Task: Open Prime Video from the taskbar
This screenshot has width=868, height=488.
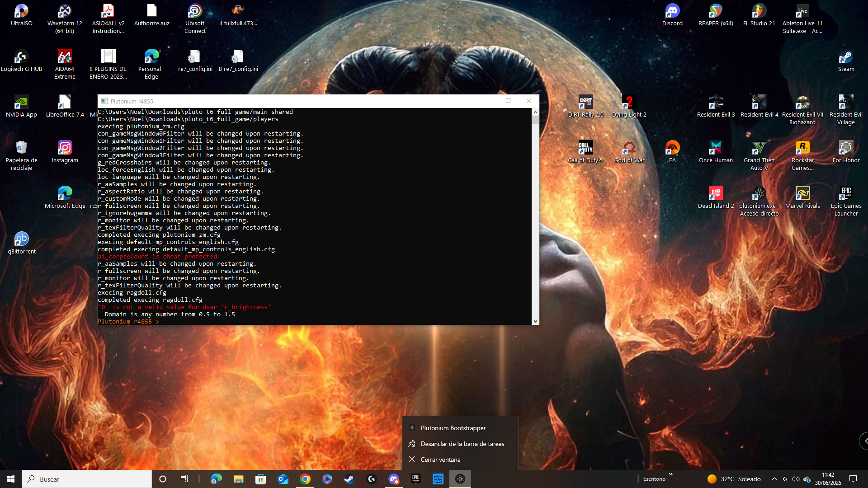Action: pyautogui.click(x=438, y=479)
